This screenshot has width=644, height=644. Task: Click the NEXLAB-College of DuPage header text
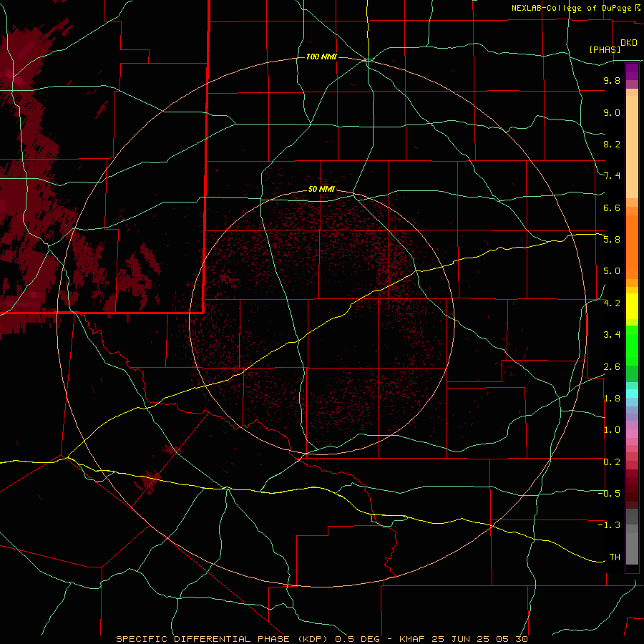point(572,8)
